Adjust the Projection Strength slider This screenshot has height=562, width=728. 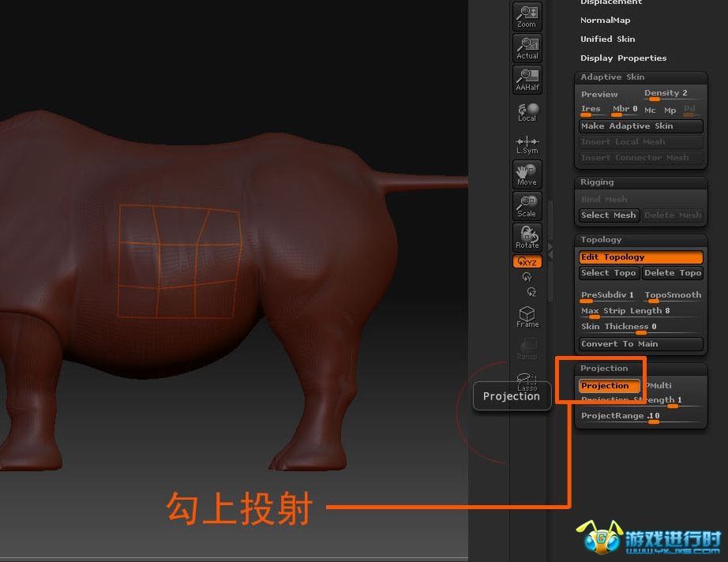tap(640, 400)
